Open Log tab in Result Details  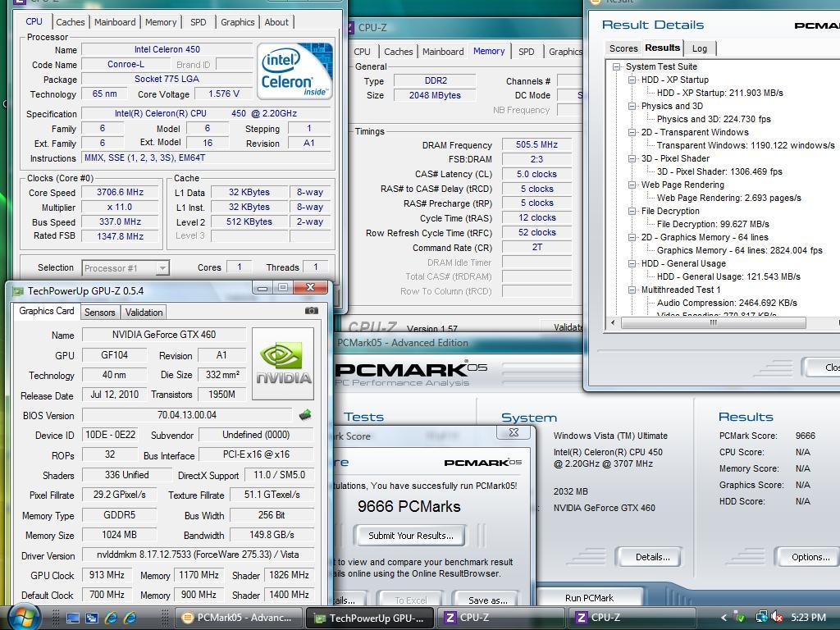(x=700, y=48)
